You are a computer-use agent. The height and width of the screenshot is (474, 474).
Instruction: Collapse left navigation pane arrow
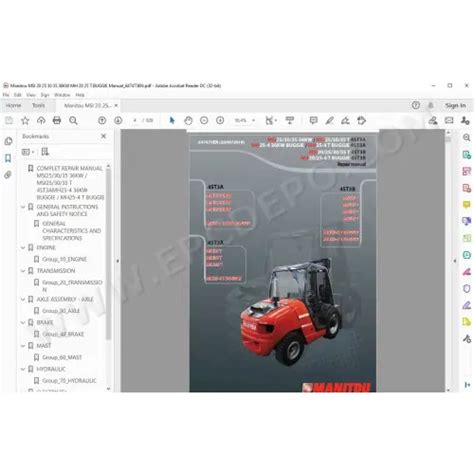point(117,261)
